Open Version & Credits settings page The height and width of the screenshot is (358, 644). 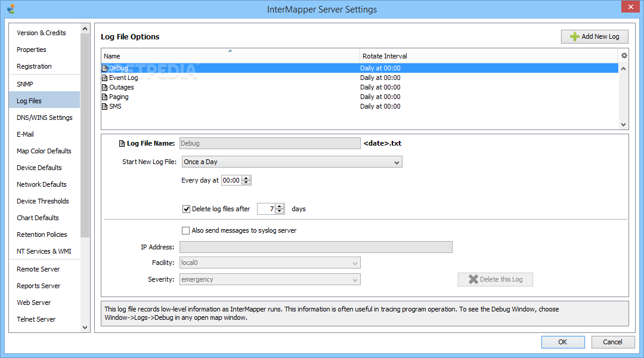coord(41,33)
